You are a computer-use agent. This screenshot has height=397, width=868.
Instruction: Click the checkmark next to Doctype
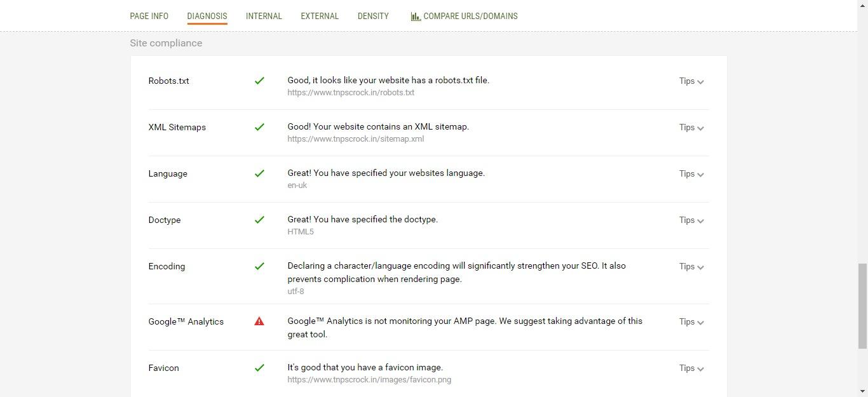coord(259,220)
